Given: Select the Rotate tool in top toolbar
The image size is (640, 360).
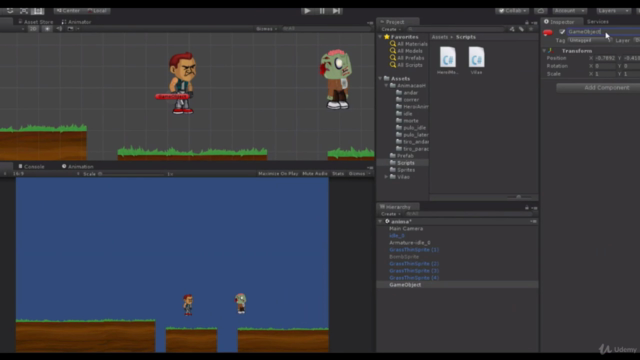Looking at the screenshot, I should [10, 11].
